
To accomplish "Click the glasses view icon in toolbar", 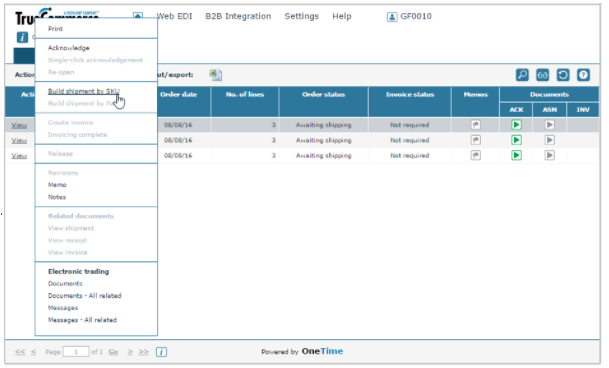I will coord(542,75).
